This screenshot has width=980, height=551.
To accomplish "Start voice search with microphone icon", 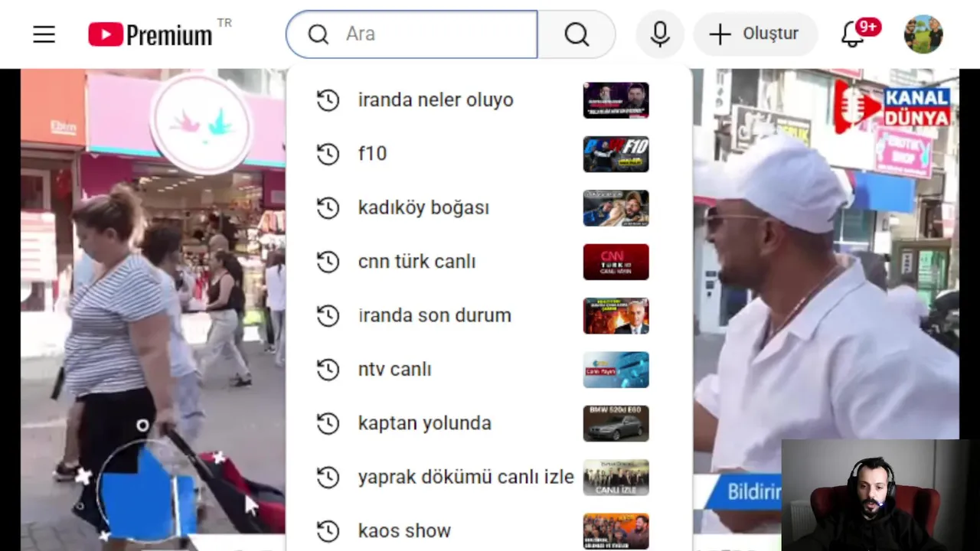I will coord(660,34).
